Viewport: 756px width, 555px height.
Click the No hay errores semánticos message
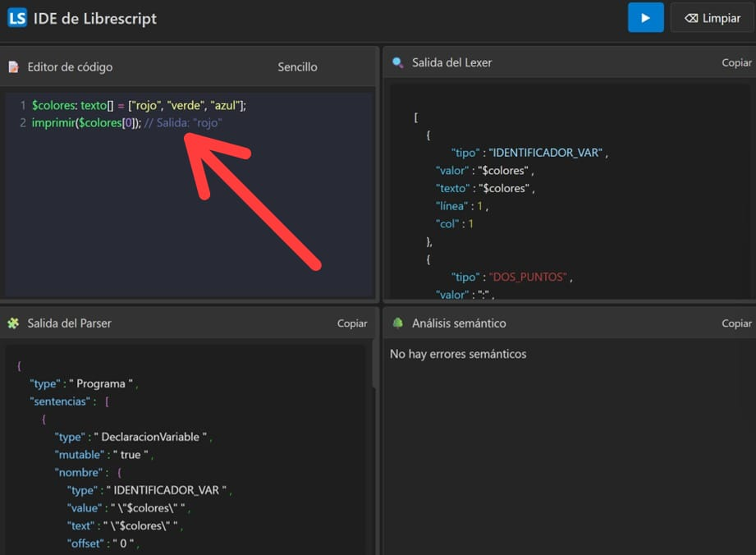[458, 354]
